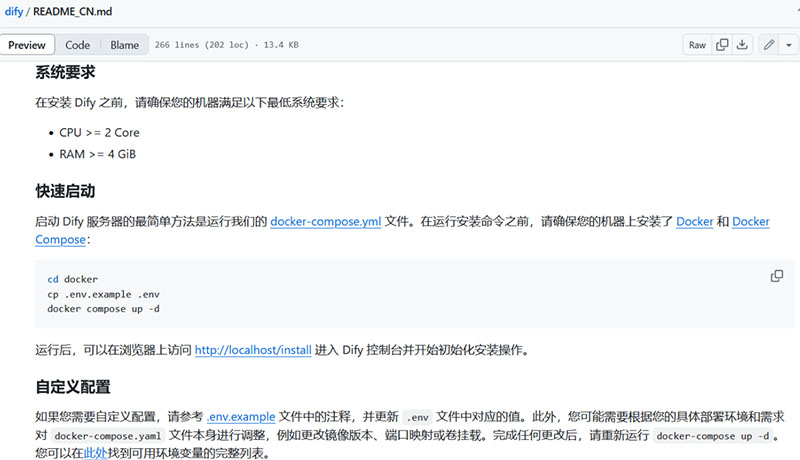Click inline code 'docker-compose up -d'
800x460 pixels.
713,436
